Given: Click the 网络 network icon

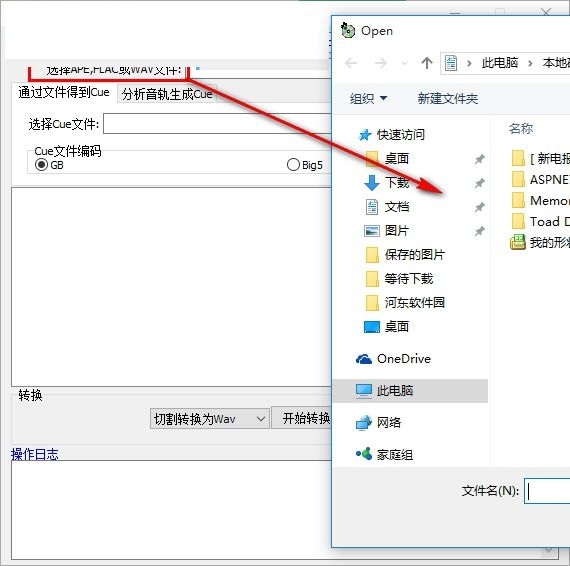Looking at the screenshot, I should (x=364, y=423).
